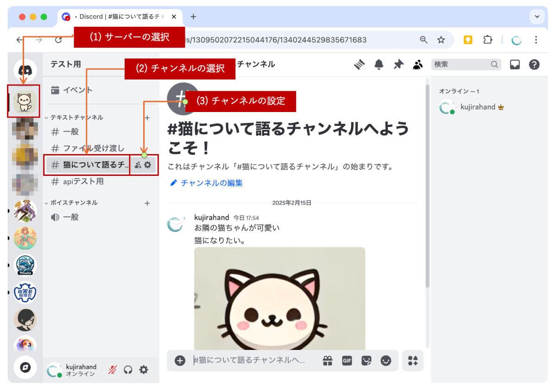Open the inbox icon in header
This screenshot has height=392, width=556.
[515, 65]
